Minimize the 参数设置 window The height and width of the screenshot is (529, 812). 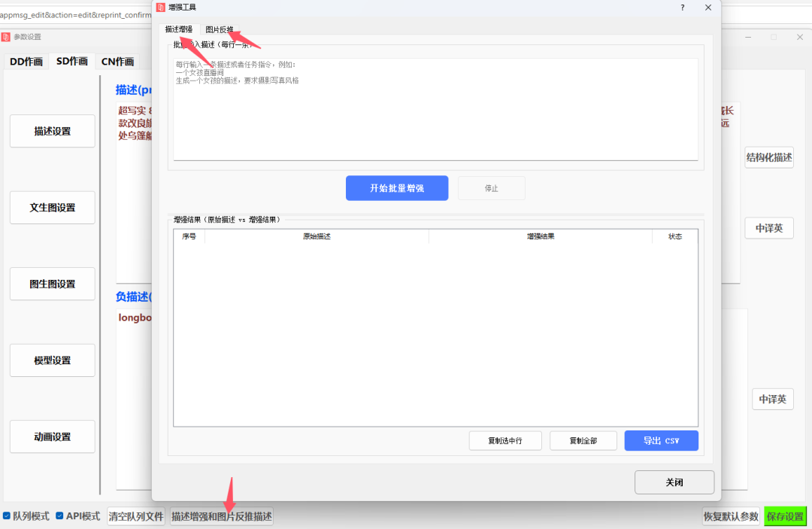coord(748,37)
